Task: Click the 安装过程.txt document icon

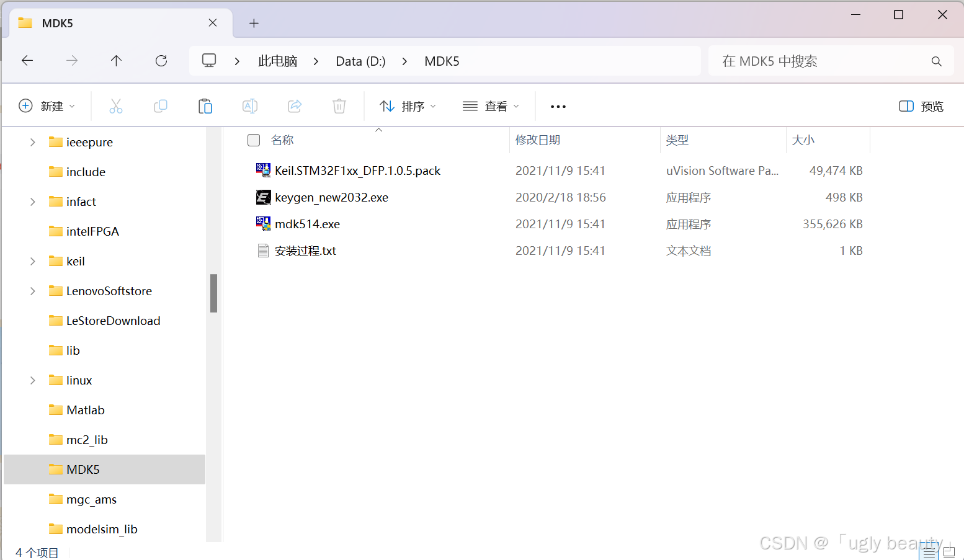Action: click(x=264, y=251)
